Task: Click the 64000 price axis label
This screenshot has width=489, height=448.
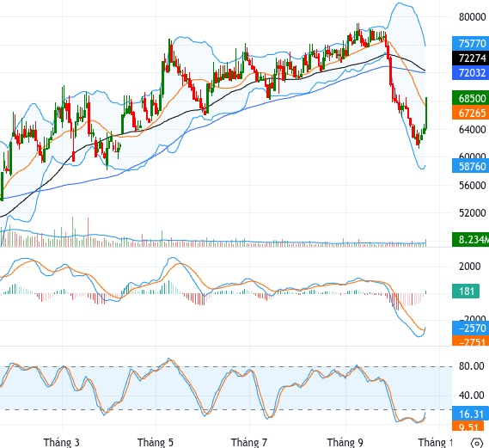Action: coord(472,129)
